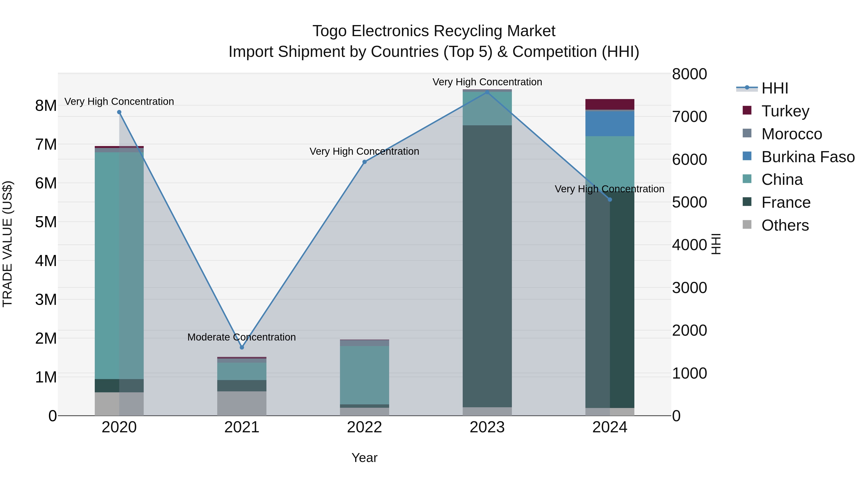Click the China segment of the 2023 bar
Viewport: 868px width, 488px height.
(487, 108)
